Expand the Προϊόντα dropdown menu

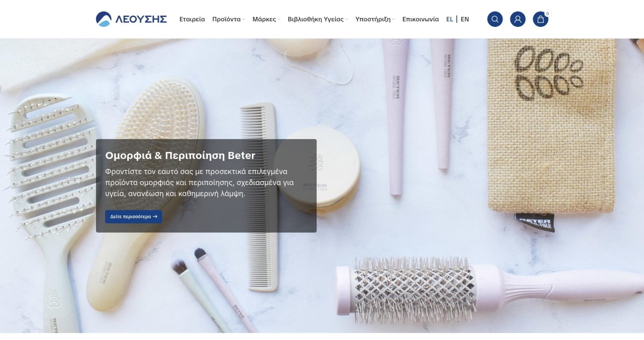(228, 19)
